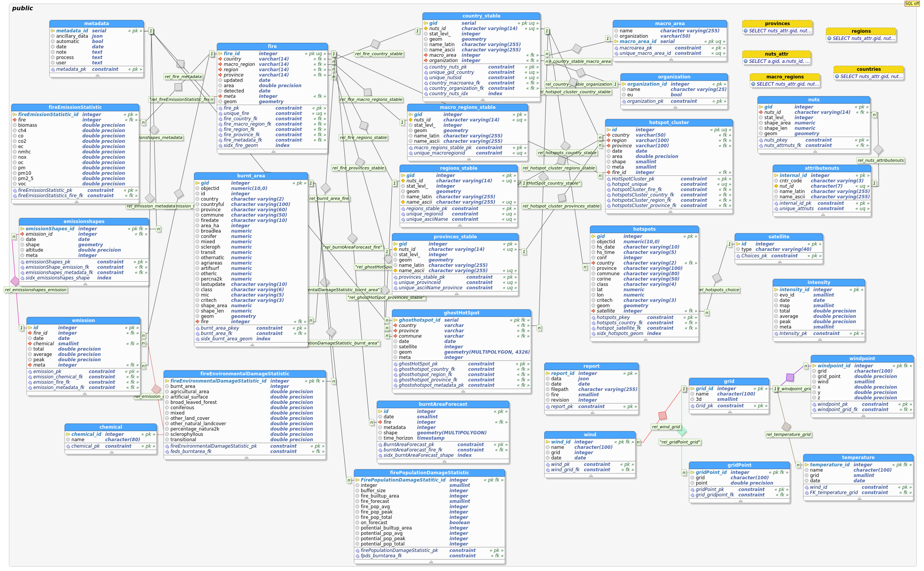Select the square above rel_fire_regions_stable label

[364, 125]
